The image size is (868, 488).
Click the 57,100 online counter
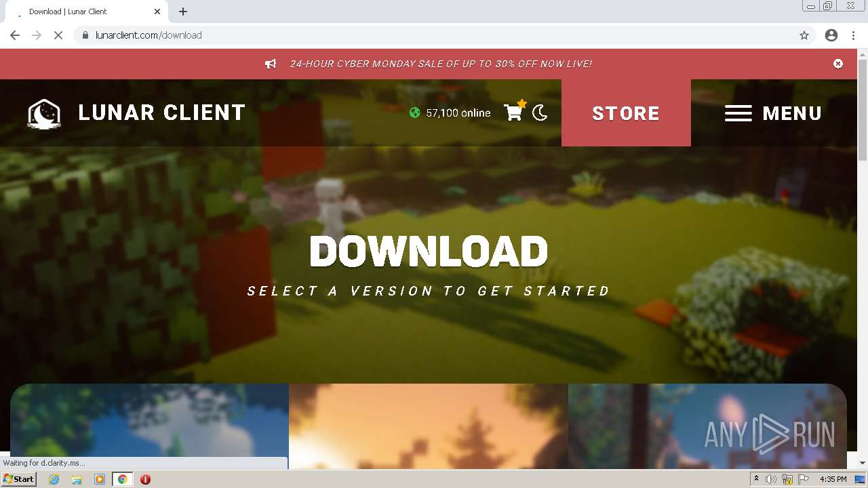458,113
